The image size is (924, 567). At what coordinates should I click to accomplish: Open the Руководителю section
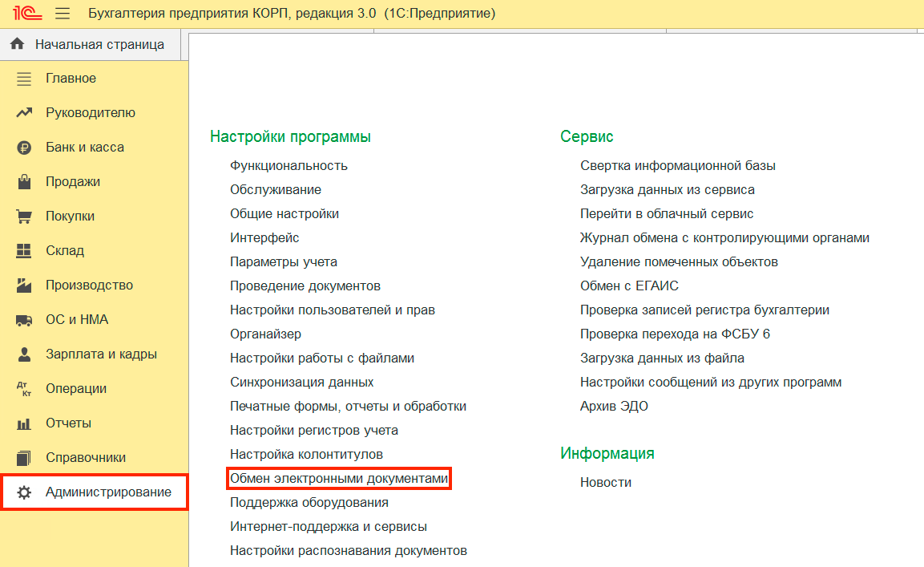point(90,113)
